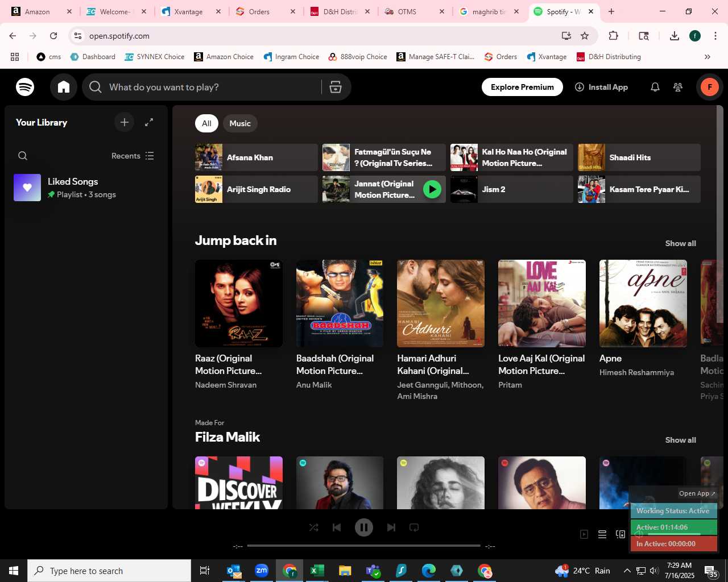Click Chrome address bar URL
Image resolution: width=728 pixels, height=582 pixels.
click(119, 36)
